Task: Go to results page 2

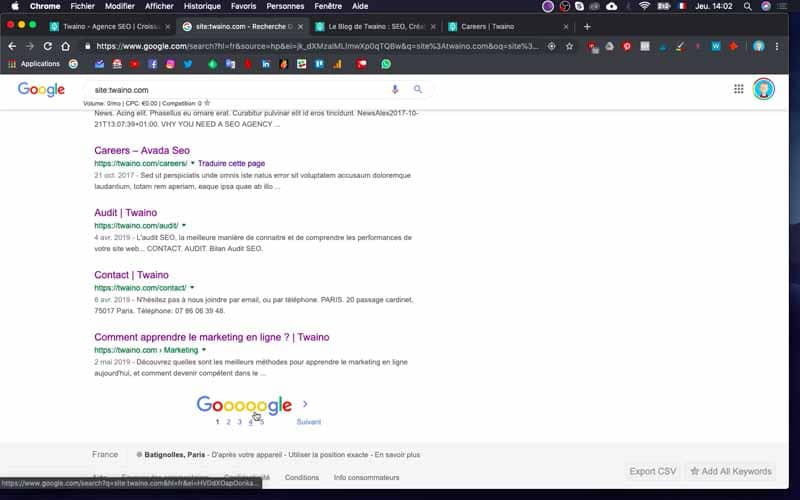Action: coord(229,422)
